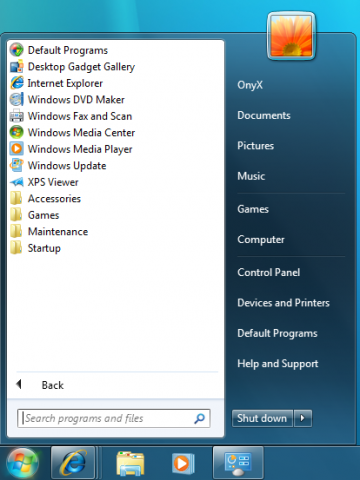Screen dimensions: 360x480
Task: Click the Windows Fax and Scan icon
Action: (x=16, y=116)
